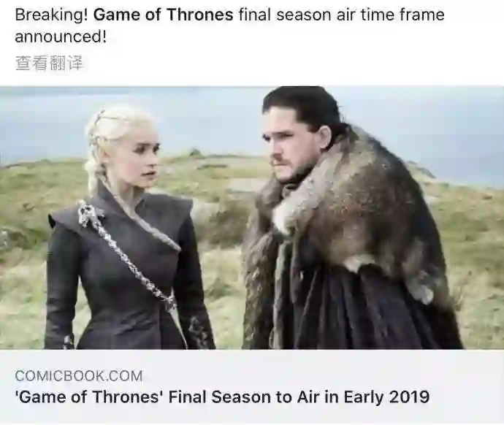Click 'final season air time frame' text

coord(341,15)
